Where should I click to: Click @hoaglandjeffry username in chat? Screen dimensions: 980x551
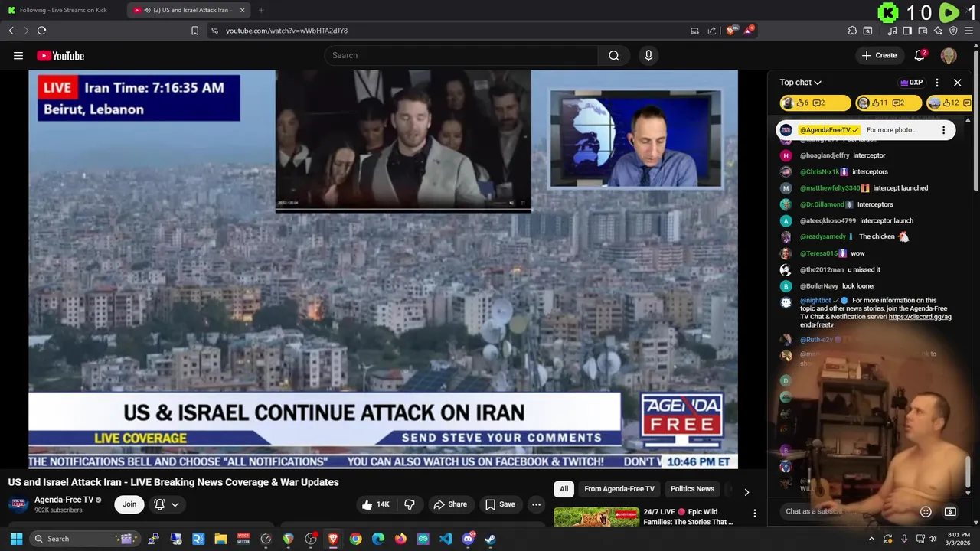pos(824,155)
